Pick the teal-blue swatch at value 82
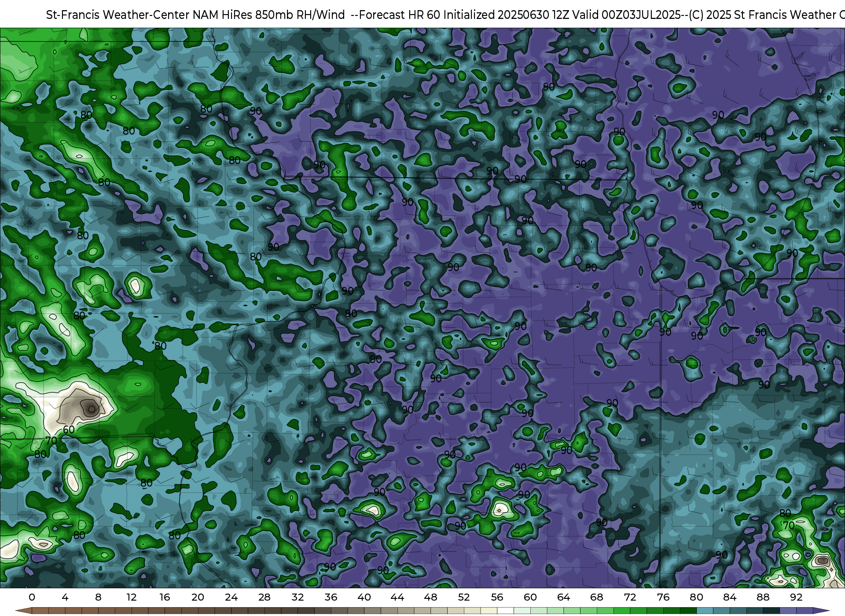The height and width of the screenshot is (616, 845). 721,611
